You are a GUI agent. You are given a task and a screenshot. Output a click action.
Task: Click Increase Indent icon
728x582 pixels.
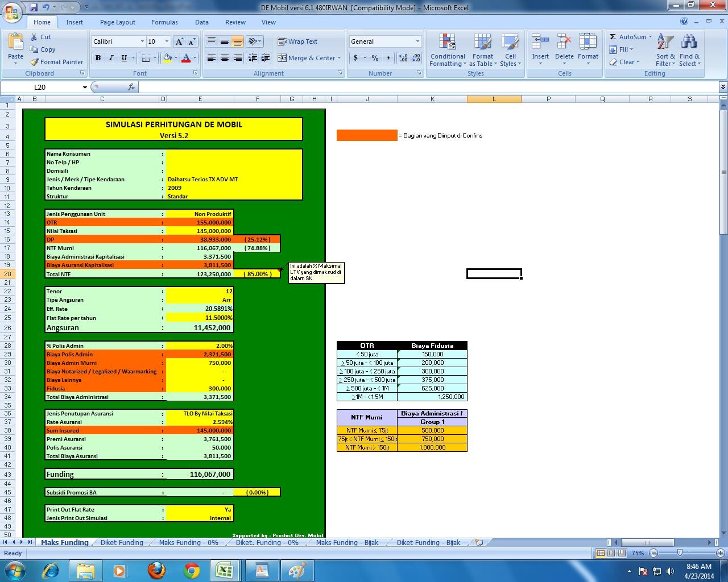point(264,58)
